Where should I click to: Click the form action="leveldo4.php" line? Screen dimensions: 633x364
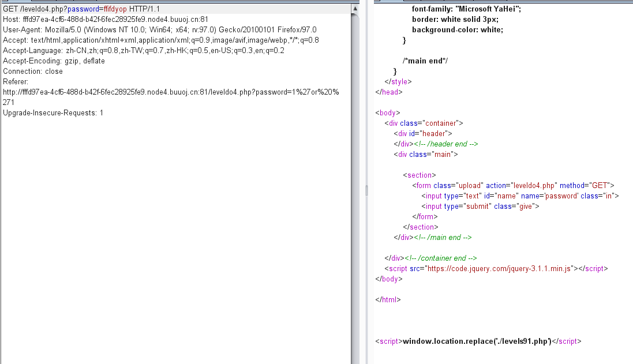(513, 186)
